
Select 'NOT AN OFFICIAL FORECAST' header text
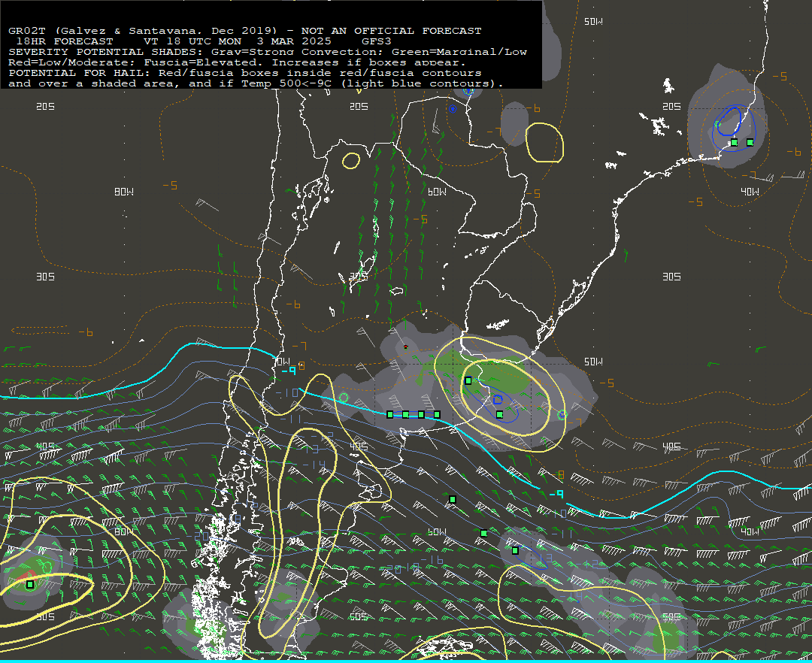click(391, 31)
